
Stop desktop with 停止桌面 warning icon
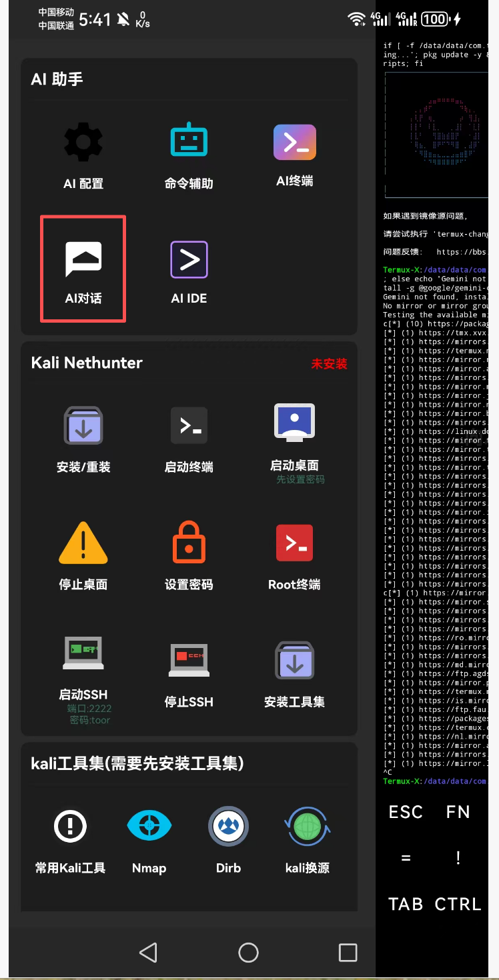click(83, 543)
